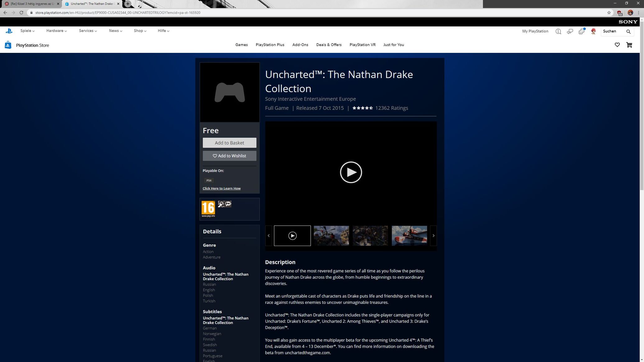This screenshot has width=644, height=362.
Task: Select the red seaplane screenshot thumbnail
Action: pyautogui.click(x=409, y=236)
